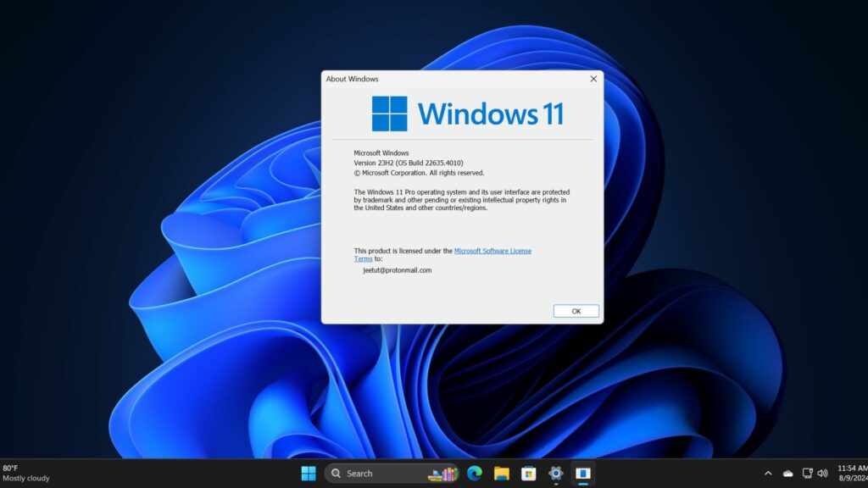The width and height of the screenshot is (868, 488).
Task: Open Microsoft Edge from the taskbar
Action: (474, 473)
